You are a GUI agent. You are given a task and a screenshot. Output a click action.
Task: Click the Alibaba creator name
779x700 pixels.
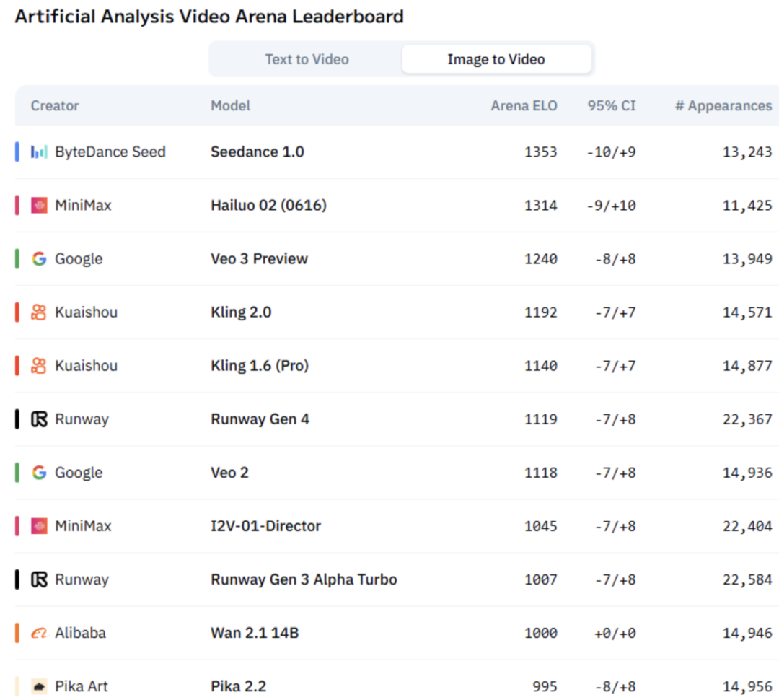[x=81, y=633]
